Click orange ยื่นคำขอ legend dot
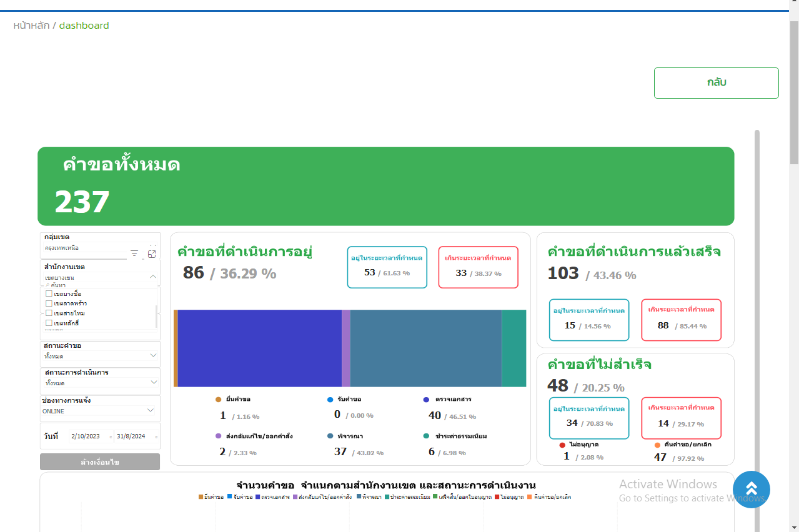 [x=218, y=400]
